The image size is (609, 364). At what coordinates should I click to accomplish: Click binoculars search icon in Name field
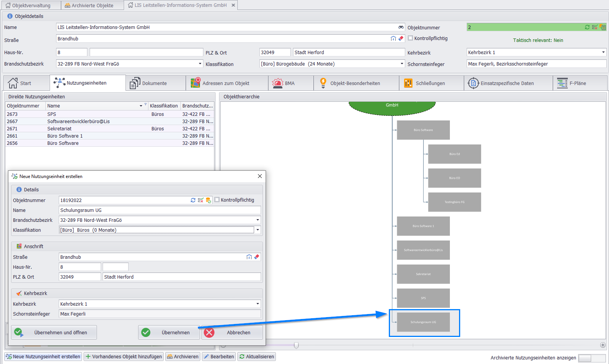pos(401,27)
